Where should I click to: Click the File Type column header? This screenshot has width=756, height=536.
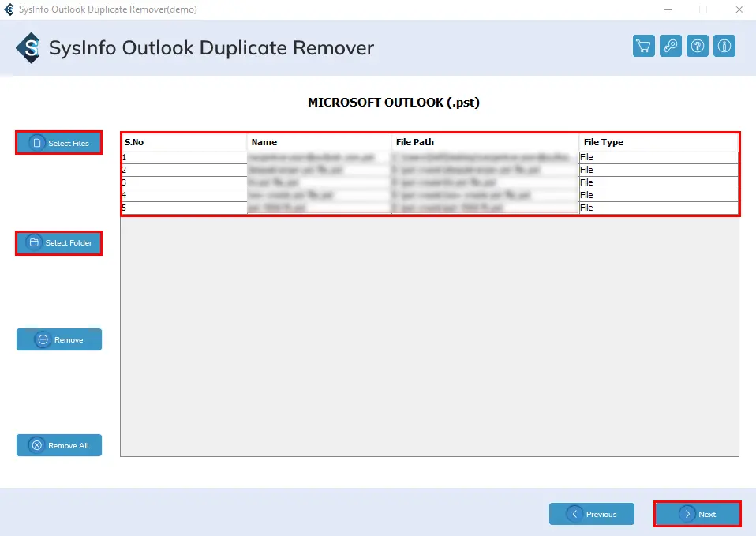[x=659, y=142]
